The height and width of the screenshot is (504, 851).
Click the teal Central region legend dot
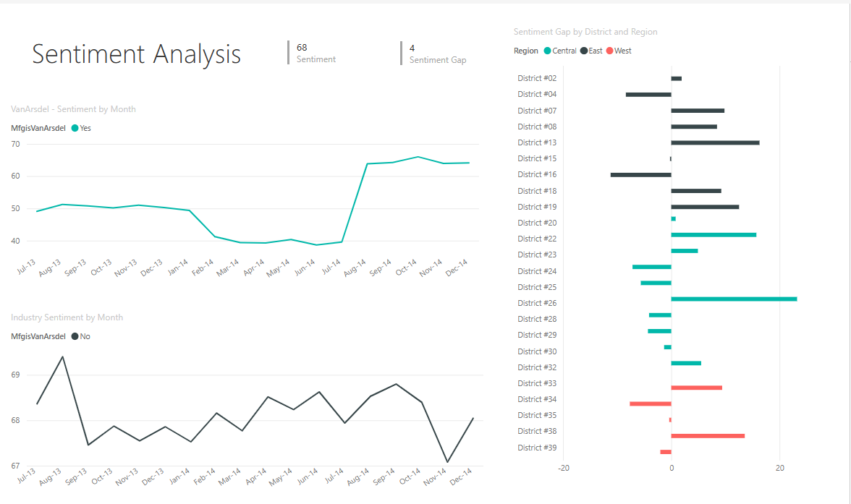pyautogui.click(x=547, y=51)
